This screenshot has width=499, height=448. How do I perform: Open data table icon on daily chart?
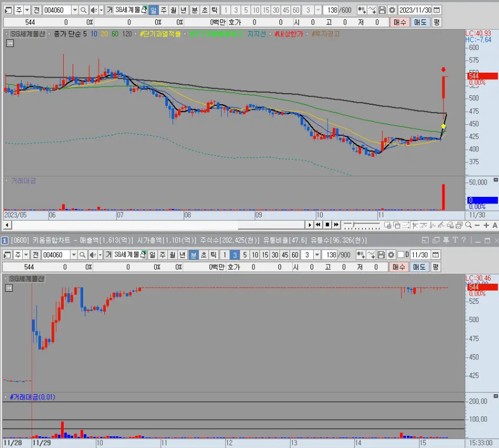click(10, 43)
